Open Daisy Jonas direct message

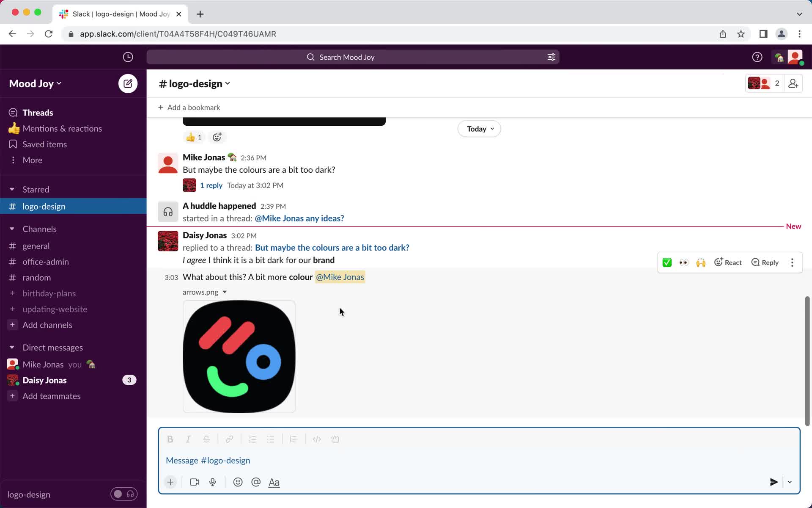click(x=73, y=380)
